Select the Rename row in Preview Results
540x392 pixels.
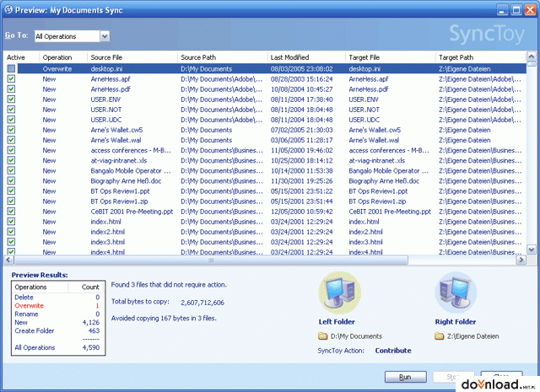click(57, 314)
